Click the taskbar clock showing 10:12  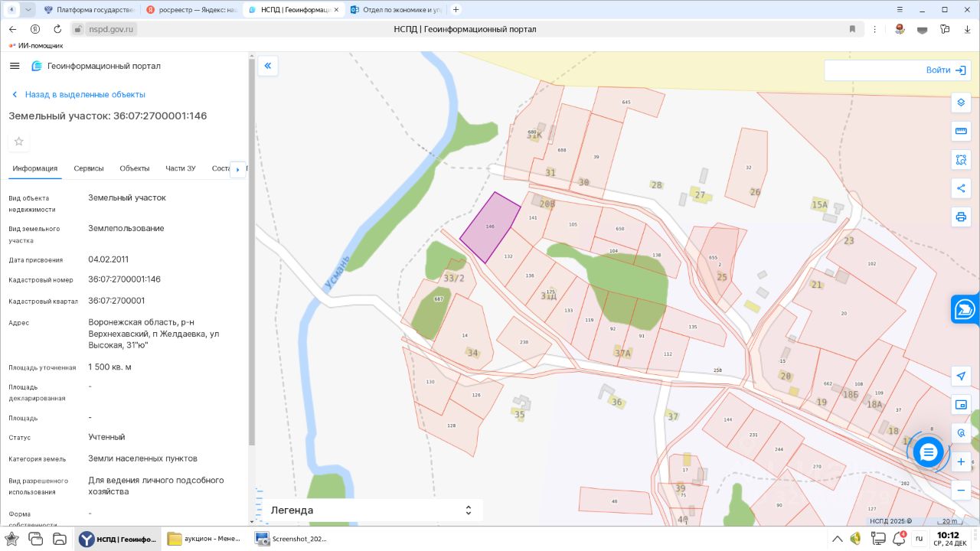[x=948, y=539]
